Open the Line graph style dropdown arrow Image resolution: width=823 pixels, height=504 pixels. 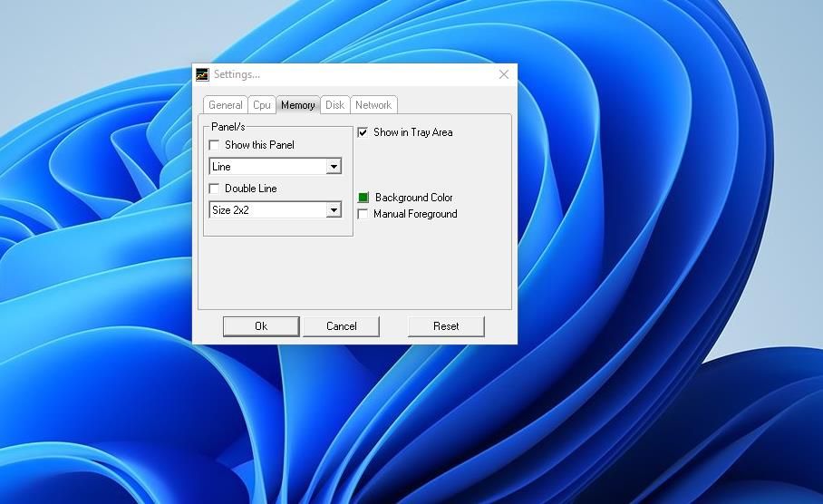[334, 167]
